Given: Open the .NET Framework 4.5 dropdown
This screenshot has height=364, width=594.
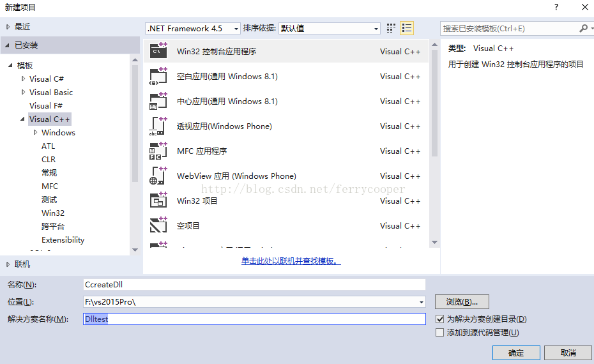Looking at the screenshot, I should pyautogui.click(x=193, y=28).
